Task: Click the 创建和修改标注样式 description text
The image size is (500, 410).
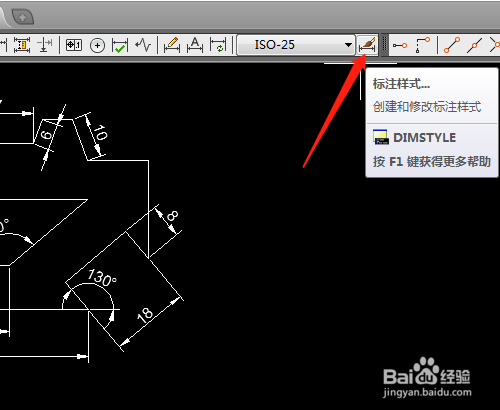Action: coord(427,107)
